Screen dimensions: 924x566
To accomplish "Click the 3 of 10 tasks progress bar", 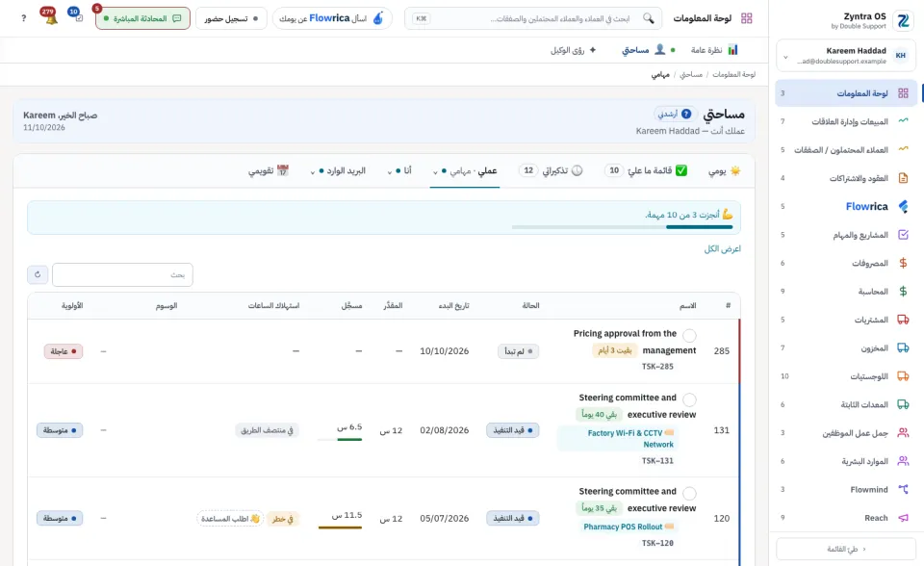I will (x=623, y=227).
